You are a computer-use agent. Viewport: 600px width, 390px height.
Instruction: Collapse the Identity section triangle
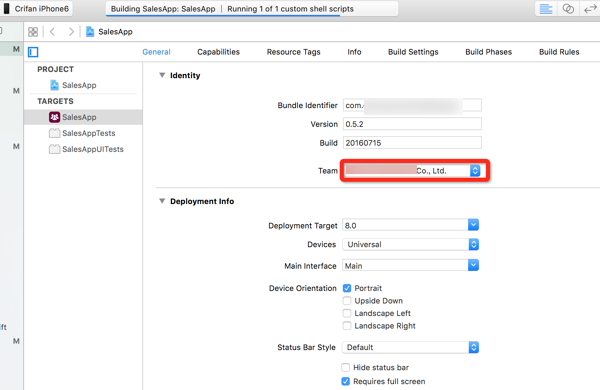click(x=162, y=75)
